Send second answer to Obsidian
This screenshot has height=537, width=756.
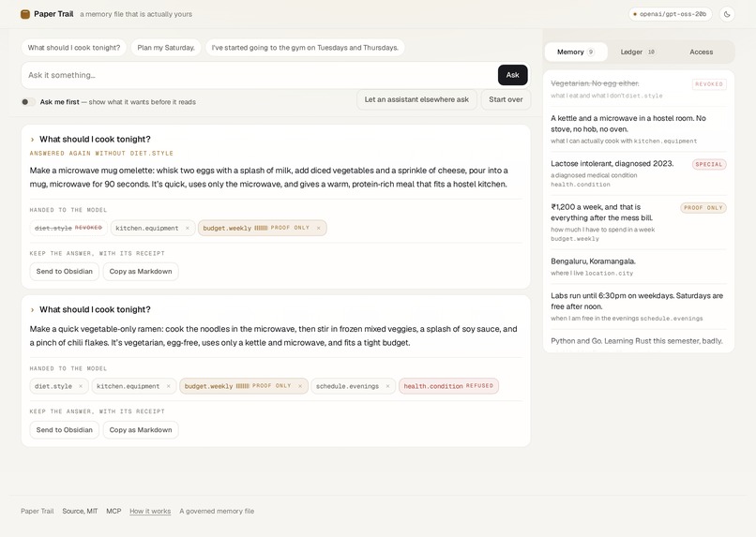(64, 430)
